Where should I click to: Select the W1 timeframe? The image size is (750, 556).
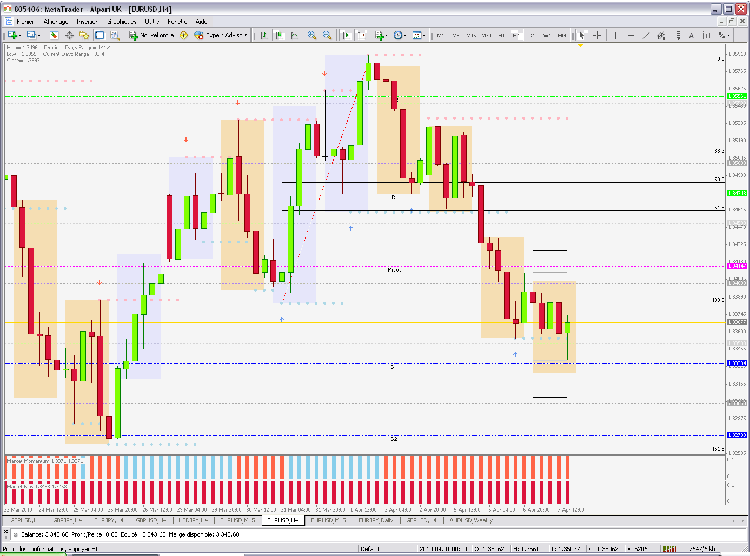[546, 35]
